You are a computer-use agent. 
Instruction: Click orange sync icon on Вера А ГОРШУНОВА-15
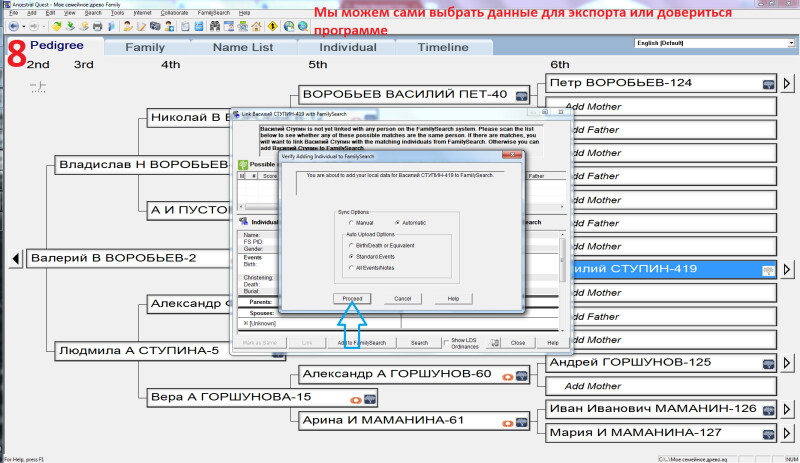tap(356, 400)
